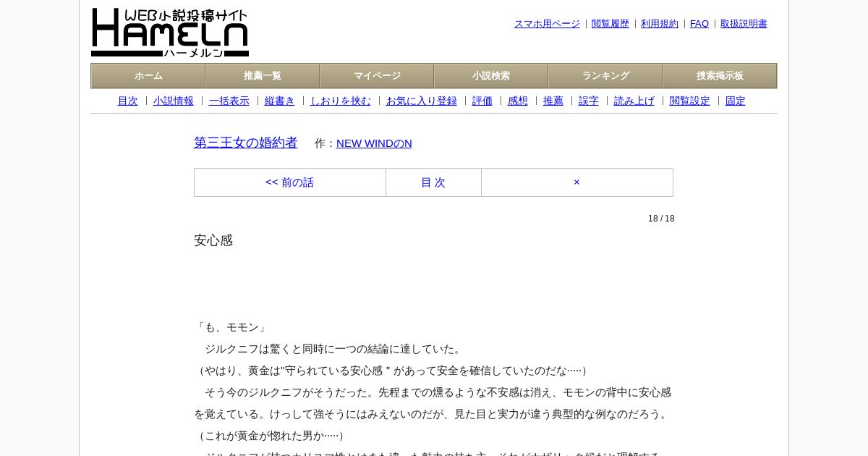This screenshot has height=456, width=868.
Task: Switch to 縦書き display
Action: click(280, 101)
